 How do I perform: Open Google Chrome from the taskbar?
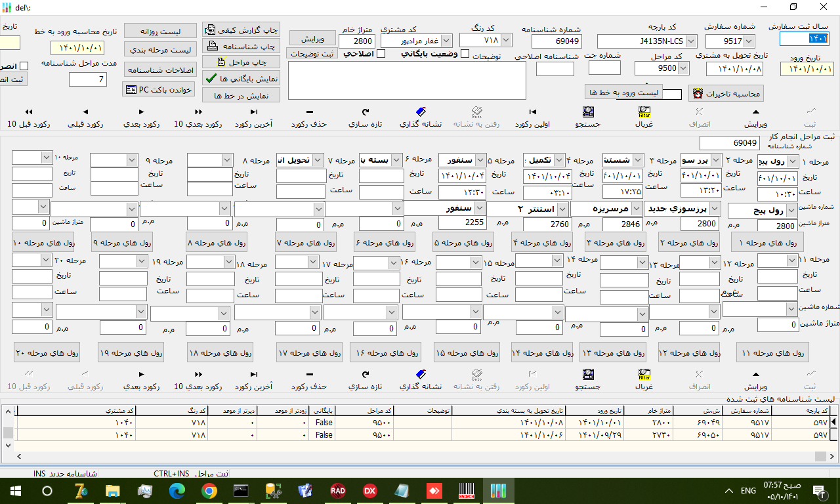[x=209, y=490]
